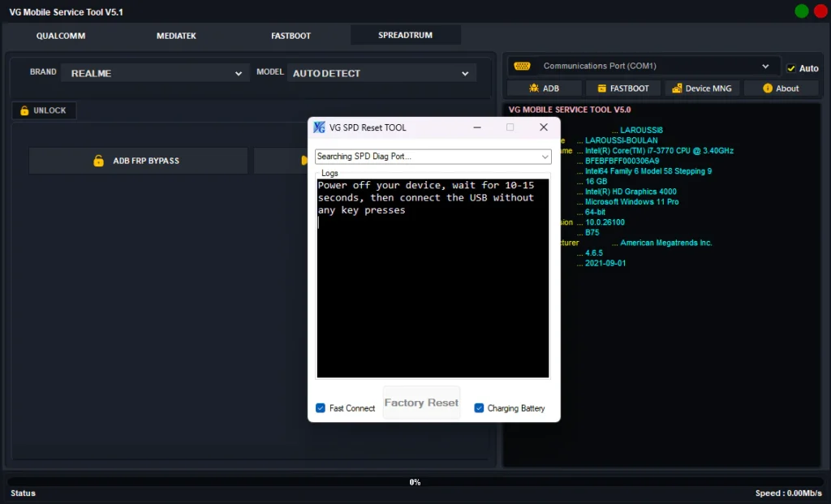Click the ADB FRP BYPASS button
Image resolution: width=831 pixels, height=504 pixels.
[x=138, y=161]
